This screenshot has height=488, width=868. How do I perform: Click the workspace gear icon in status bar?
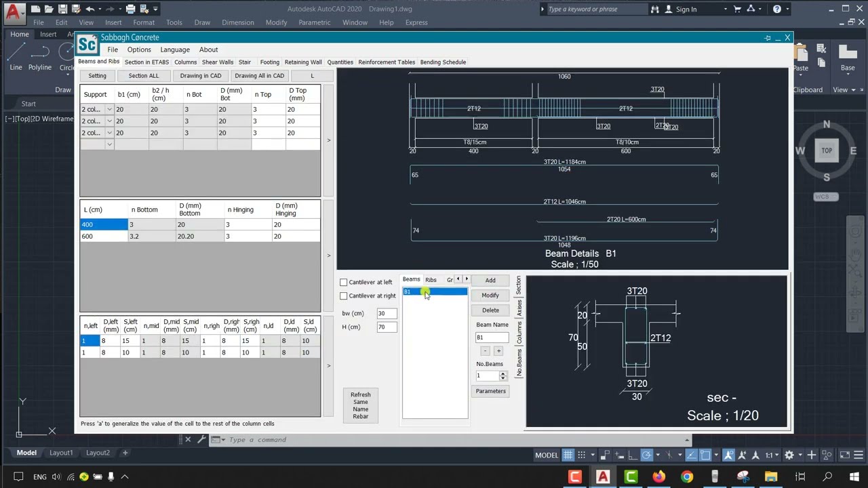point(789,455)
